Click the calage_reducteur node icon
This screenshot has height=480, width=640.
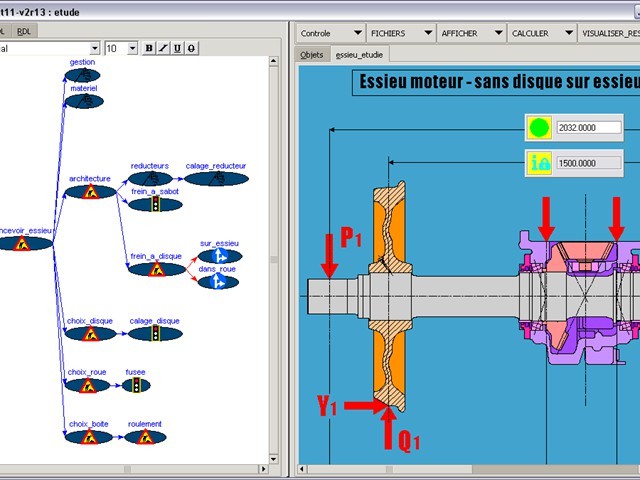[216, 179]
